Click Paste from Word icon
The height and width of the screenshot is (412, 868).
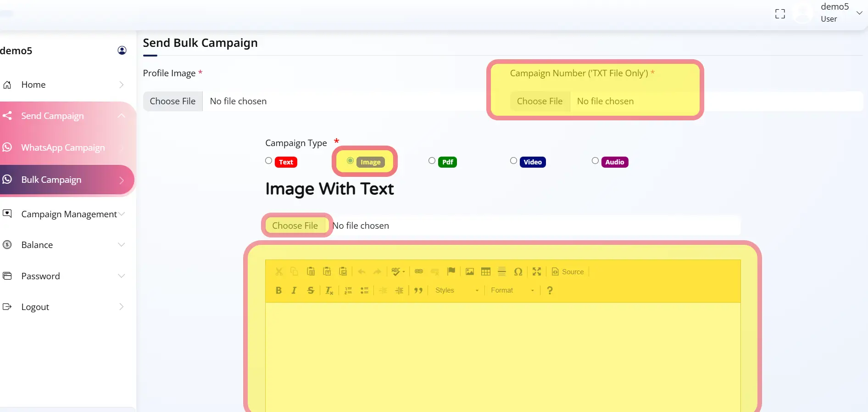pos(343,271)
